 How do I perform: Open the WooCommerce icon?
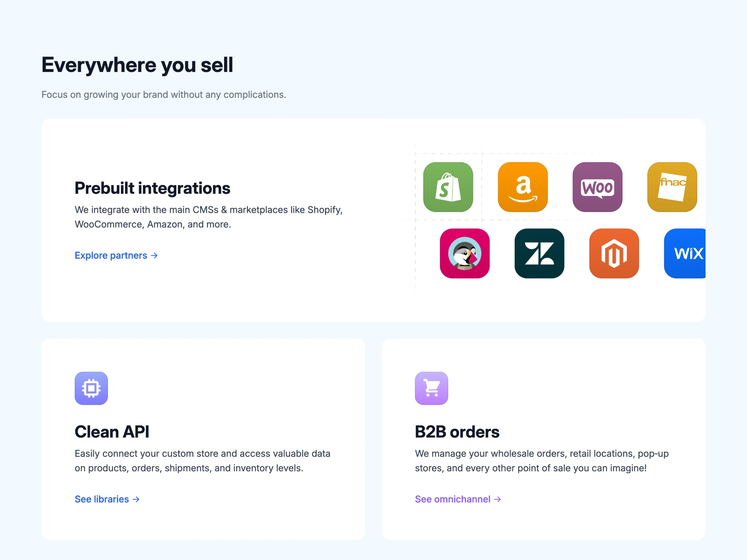point(598,187)
